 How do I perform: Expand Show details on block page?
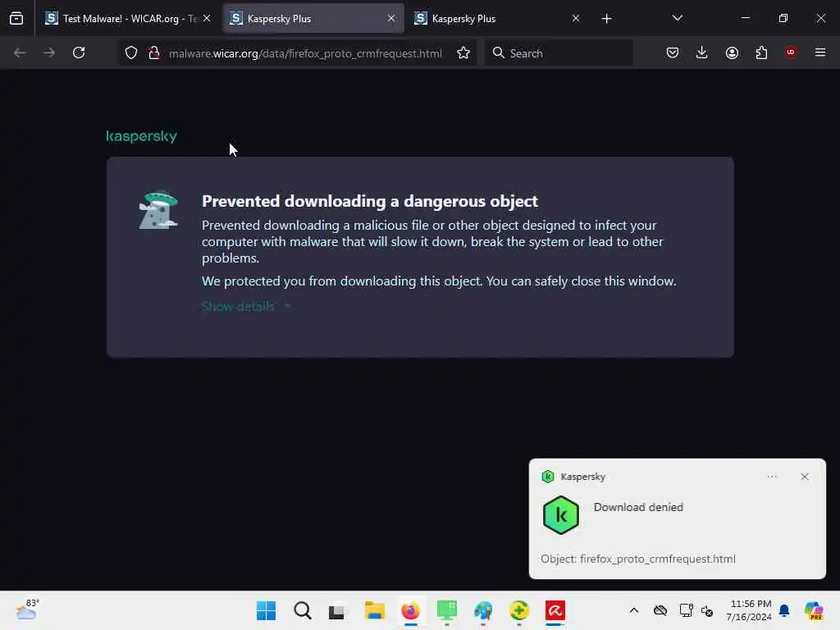pyautogui.click(x=246, y=307)
